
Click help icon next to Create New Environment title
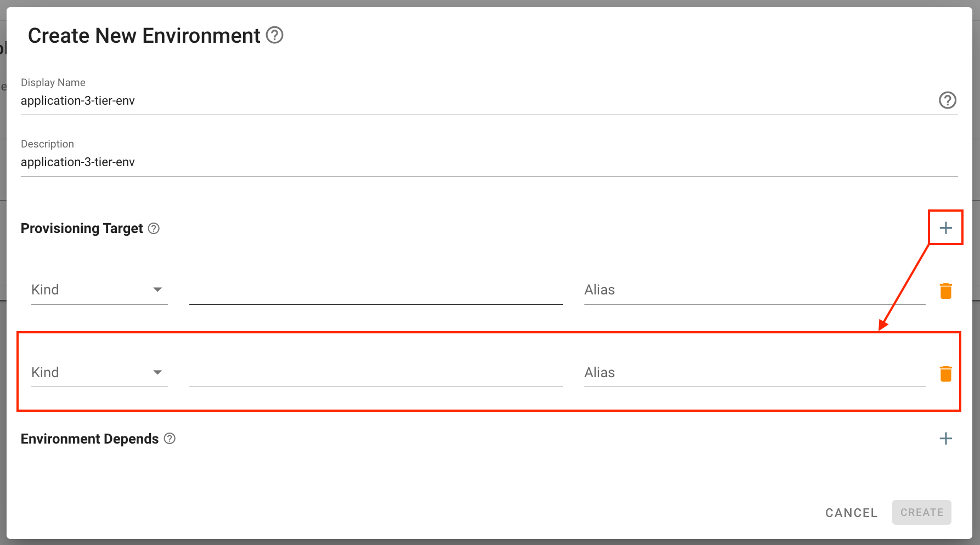(274, 35)
